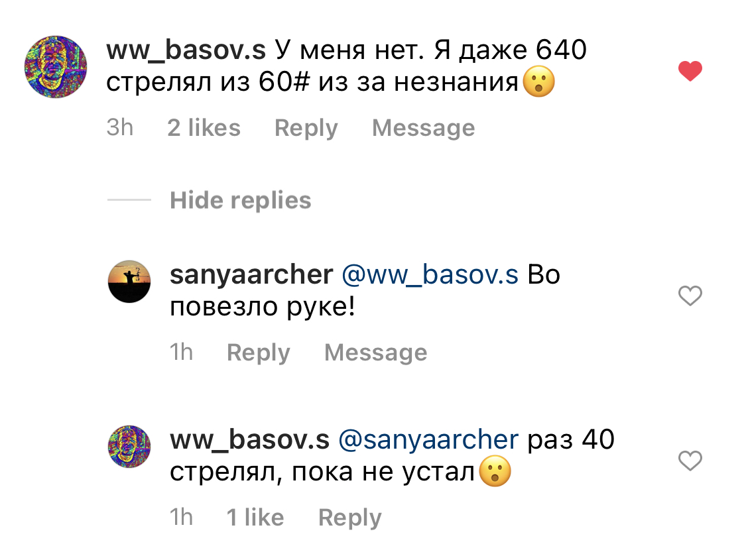Open @ww_basov.s mention in sanyaarcher's reply
The image size is (746, 560).
coord(430,275)
